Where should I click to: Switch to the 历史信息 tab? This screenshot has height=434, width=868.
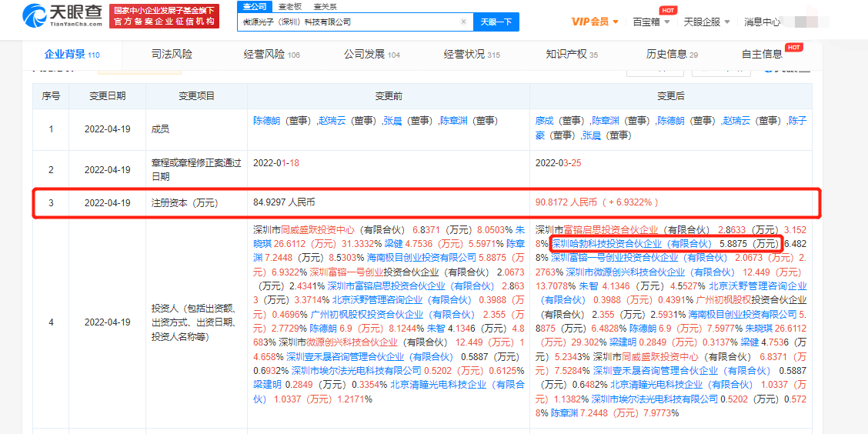tap(672, 54)
